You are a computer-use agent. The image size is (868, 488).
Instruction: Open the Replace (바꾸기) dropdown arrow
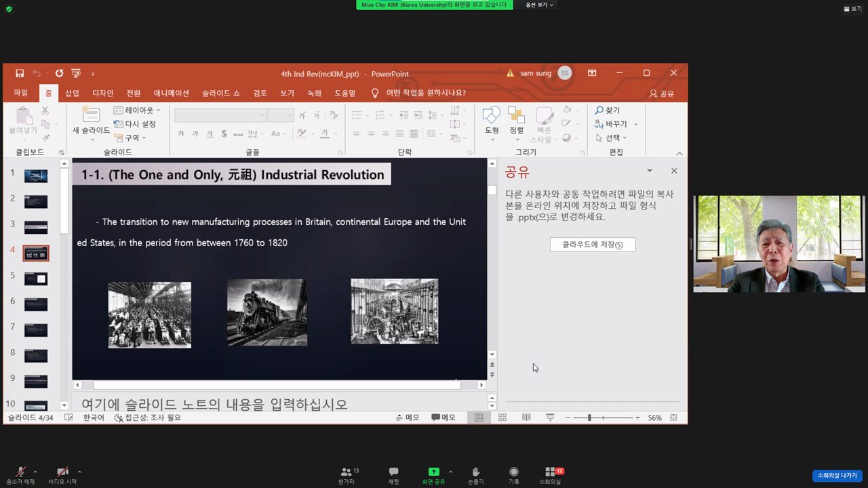coord(635,124)
